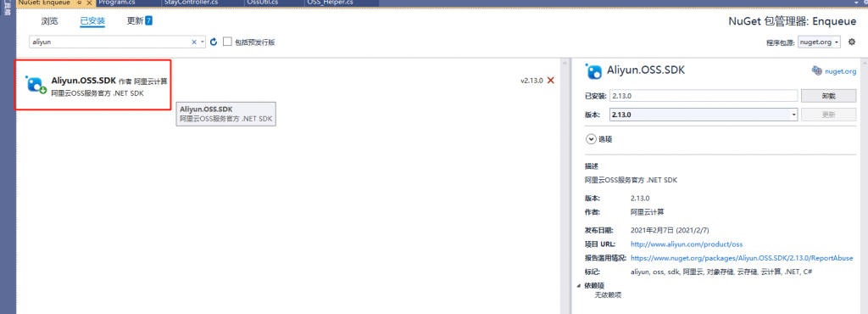Click the red X to uninstall Aliyun.OSS.SDK
The image size is (868, 314).
550,81
